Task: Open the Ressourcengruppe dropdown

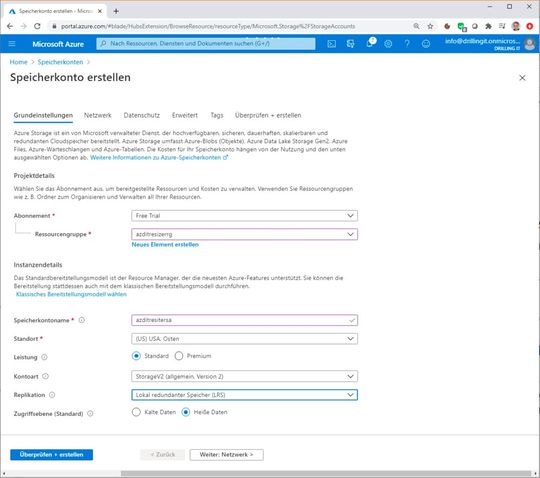Action: [245, 234]
